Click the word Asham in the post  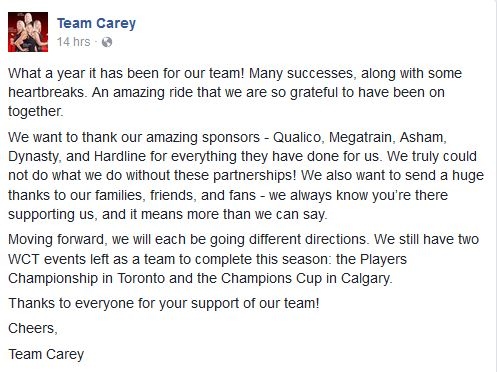(x=421, y=137)
